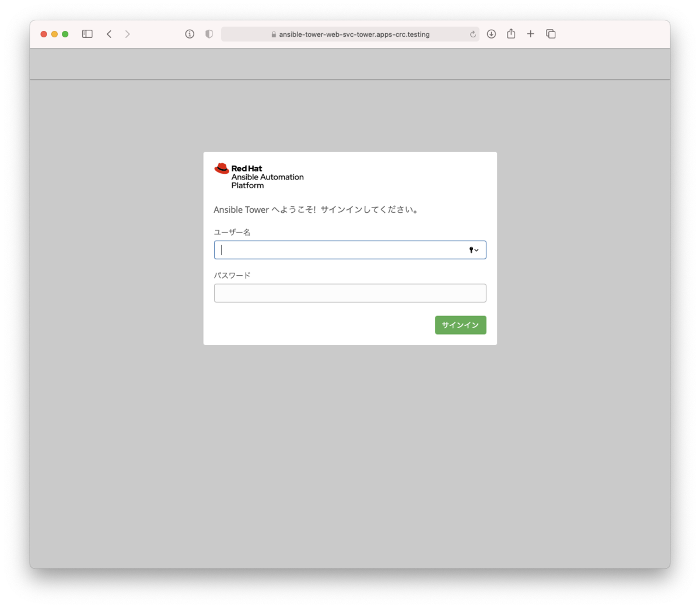Screen dimensions: 700x608
Task: Maximize the Safari window
Action: 65,34
